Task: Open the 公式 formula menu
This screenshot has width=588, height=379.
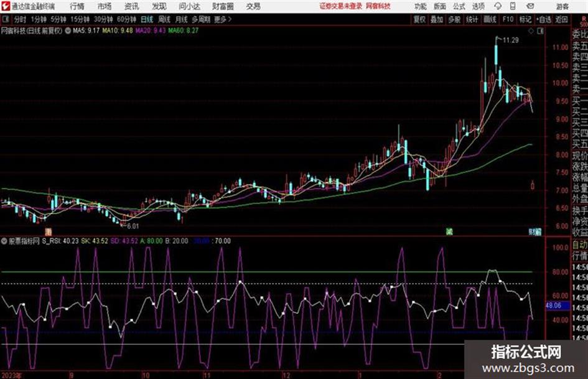Action: click(x=459, y=6)
